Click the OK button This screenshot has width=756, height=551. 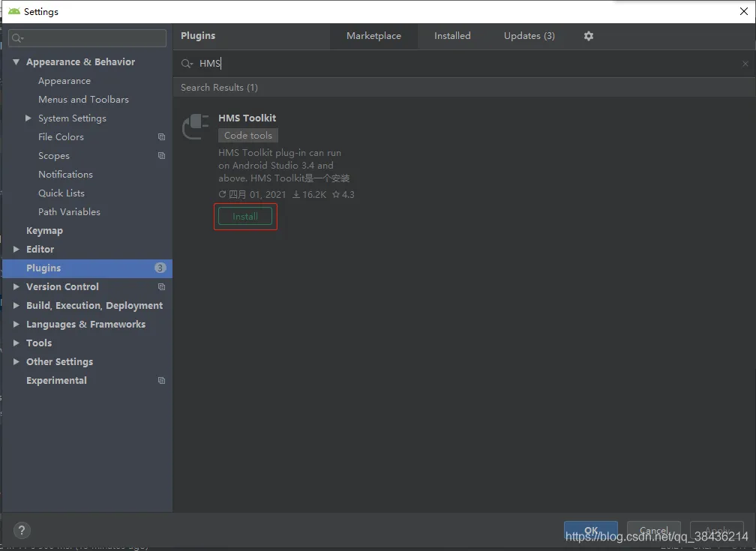(x=591, y=530)
